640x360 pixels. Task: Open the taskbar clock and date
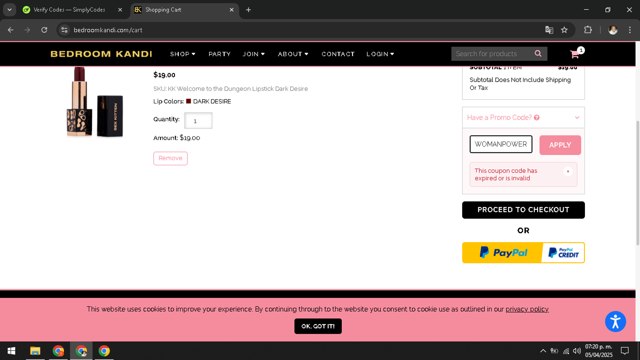(598, 351)
